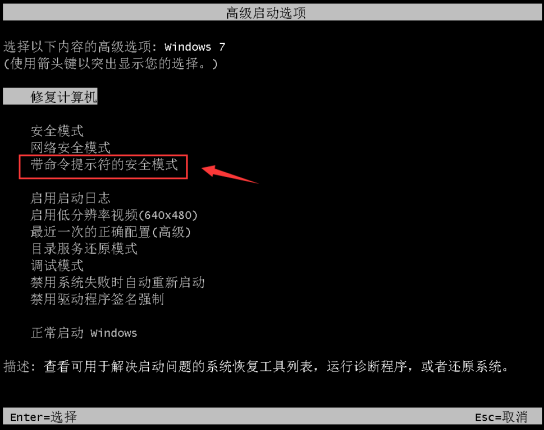Select the highlighted 修复计算机 option

coord(50,96)
